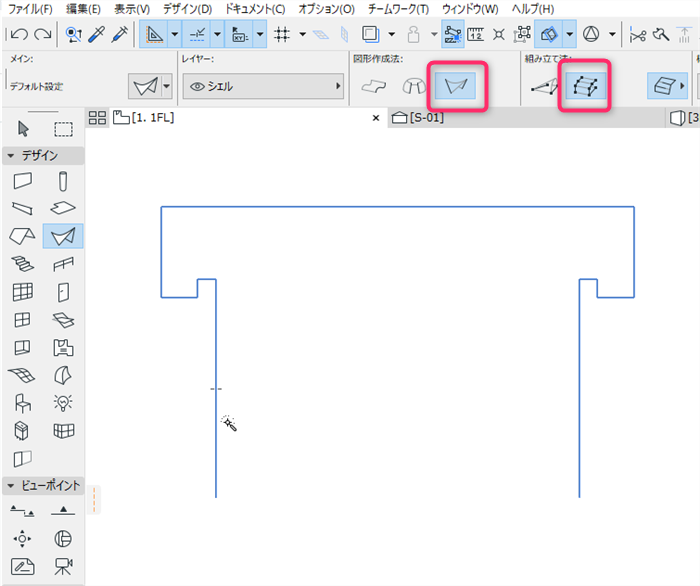Open the grid snap options dropdown arrow
Screen dimensions: 700x586
(302, 34)
